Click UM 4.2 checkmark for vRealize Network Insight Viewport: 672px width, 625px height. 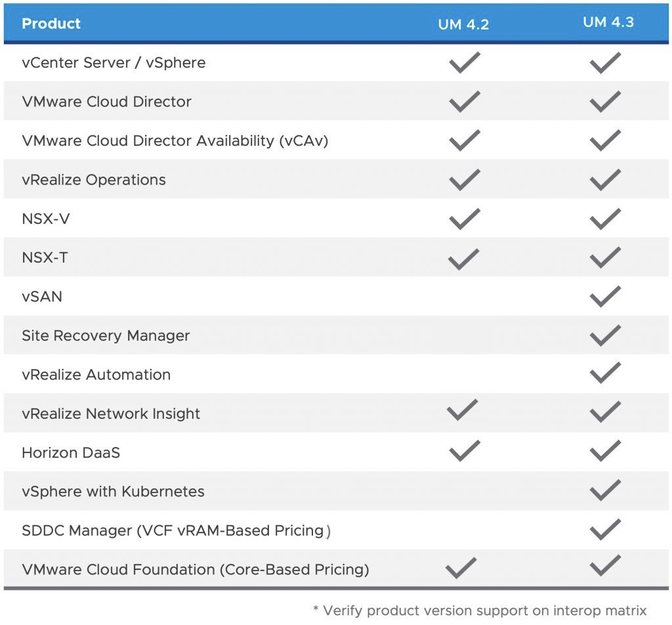[462, 410]
